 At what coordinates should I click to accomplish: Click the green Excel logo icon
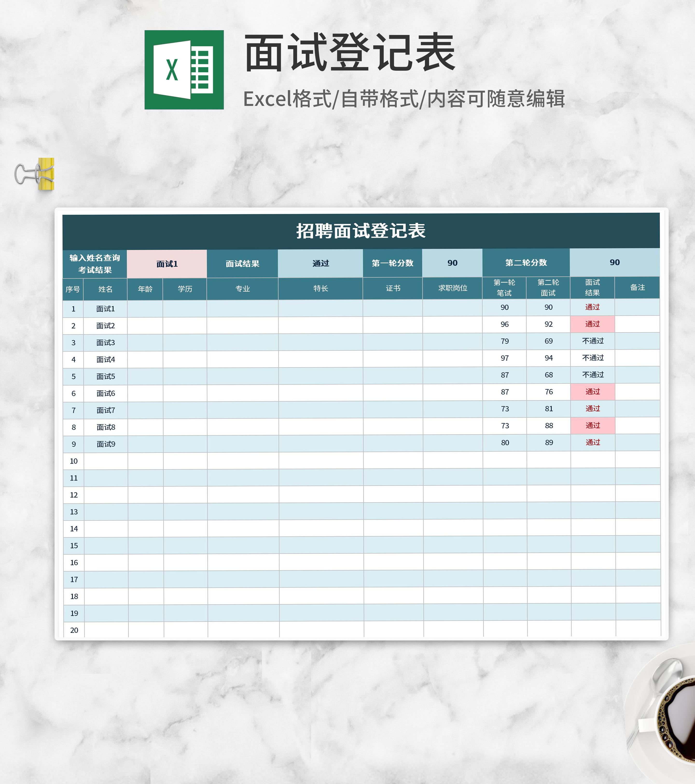pyautogui.click(x=184, y=70)
